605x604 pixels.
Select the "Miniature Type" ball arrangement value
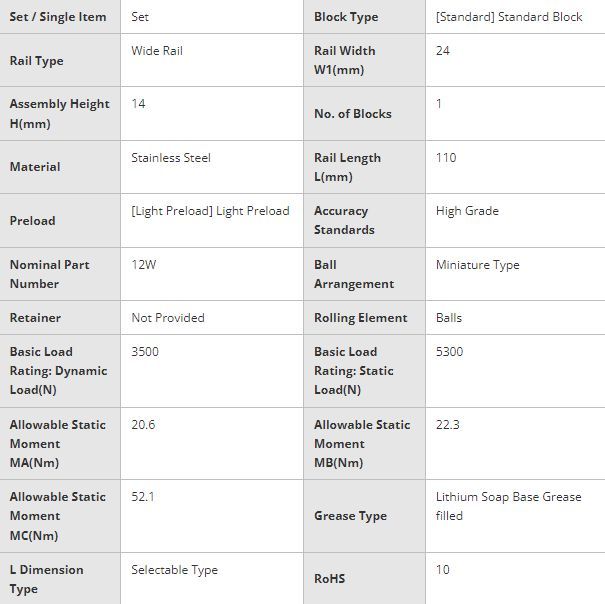pyautogui.click(x=478, y=265)
